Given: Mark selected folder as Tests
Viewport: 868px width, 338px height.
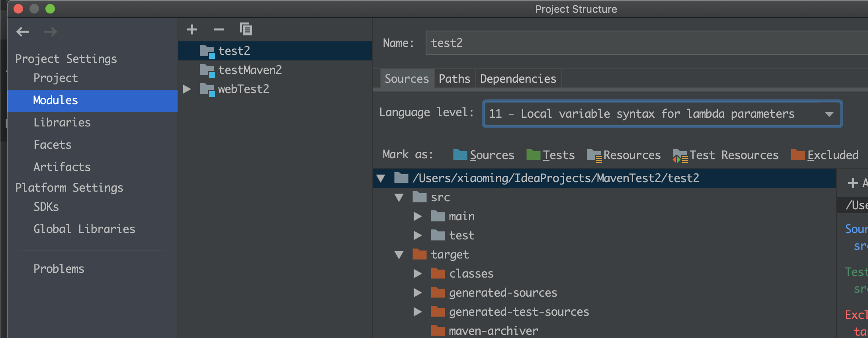Looking at the screenshot, I should (550, 155).
